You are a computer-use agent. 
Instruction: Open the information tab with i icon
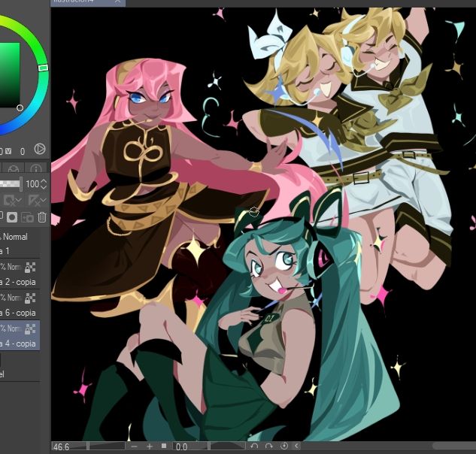[36, 168]
